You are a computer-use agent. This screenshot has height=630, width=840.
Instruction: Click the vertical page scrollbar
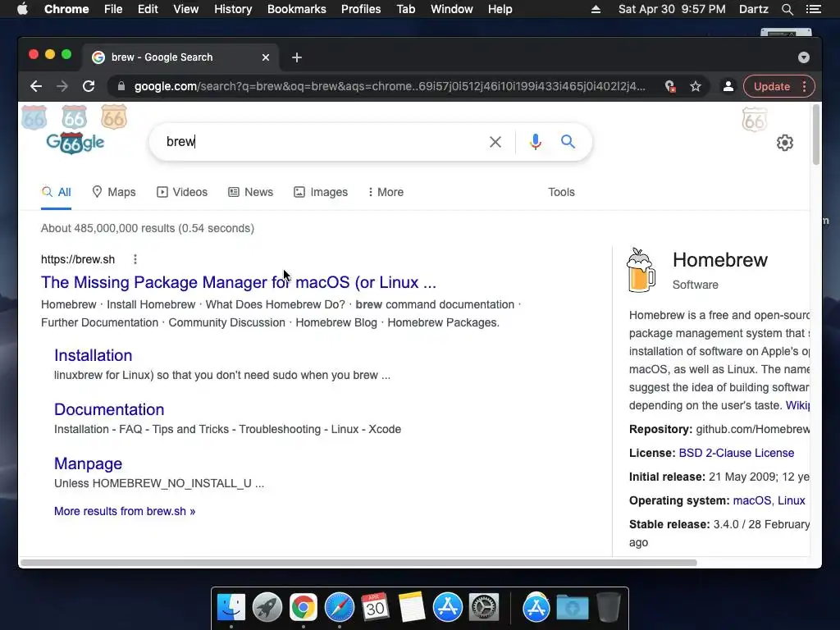pyautogui.click(x=816, y=135)
